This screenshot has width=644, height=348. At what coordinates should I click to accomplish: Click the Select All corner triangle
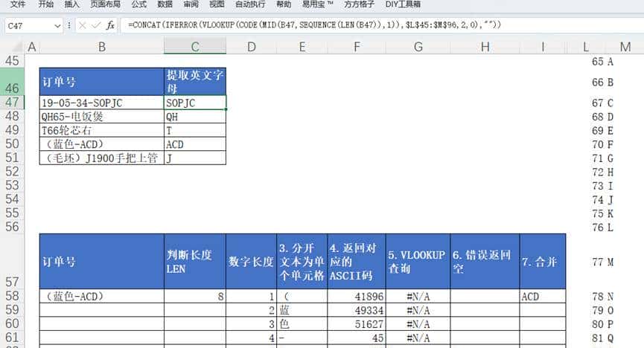point(17,47)
